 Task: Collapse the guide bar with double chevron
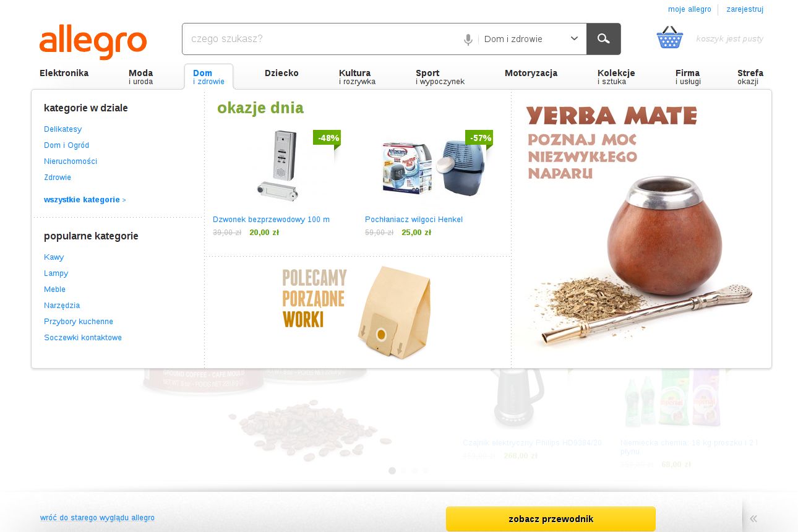pyautogui.click(x=753, y=518)
